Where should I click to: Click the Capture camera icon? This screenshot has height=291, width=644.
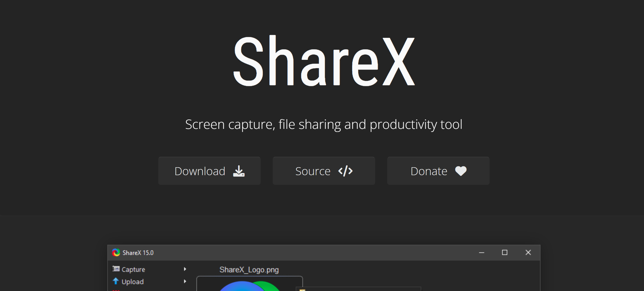pos(116,269)
